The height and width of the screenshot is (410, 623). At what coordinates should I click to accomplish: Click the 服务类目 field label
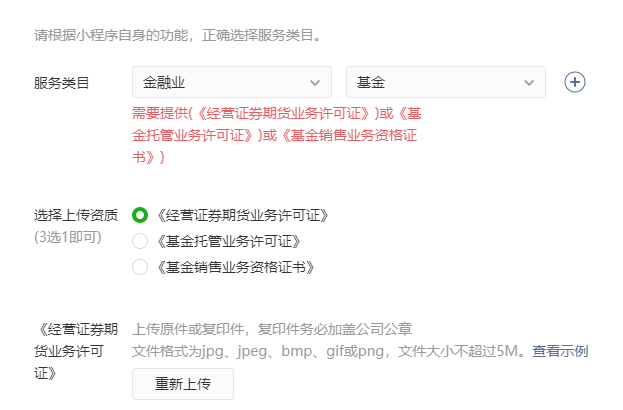(62, 83)
